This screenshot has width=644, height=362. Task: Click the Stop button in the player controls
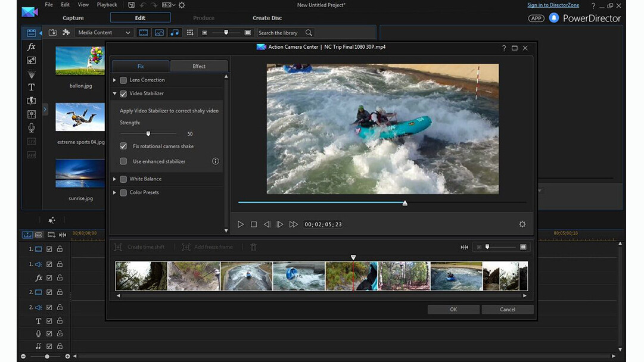coord(254,224)
